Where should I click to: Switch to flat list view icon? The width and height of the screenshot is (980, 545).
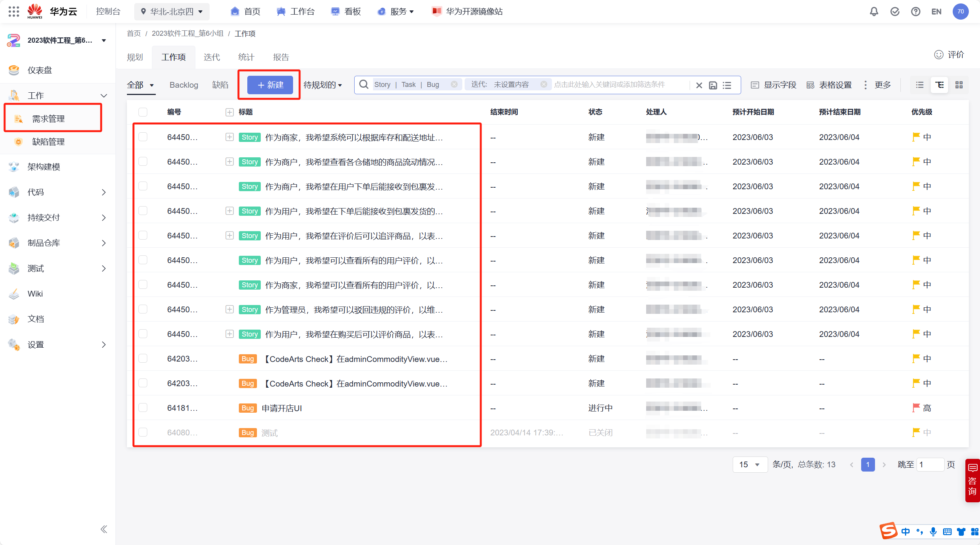point(920,85)
